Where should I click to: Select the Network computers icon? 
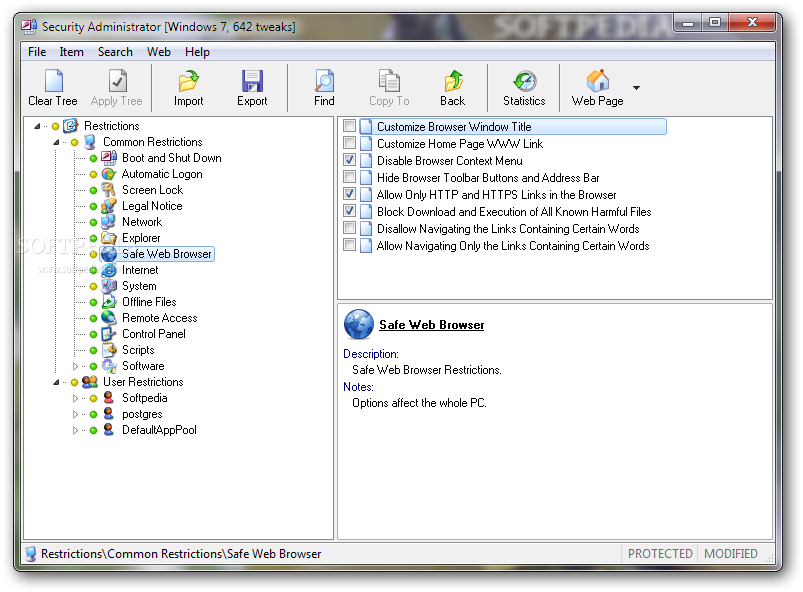pos(109,222)
